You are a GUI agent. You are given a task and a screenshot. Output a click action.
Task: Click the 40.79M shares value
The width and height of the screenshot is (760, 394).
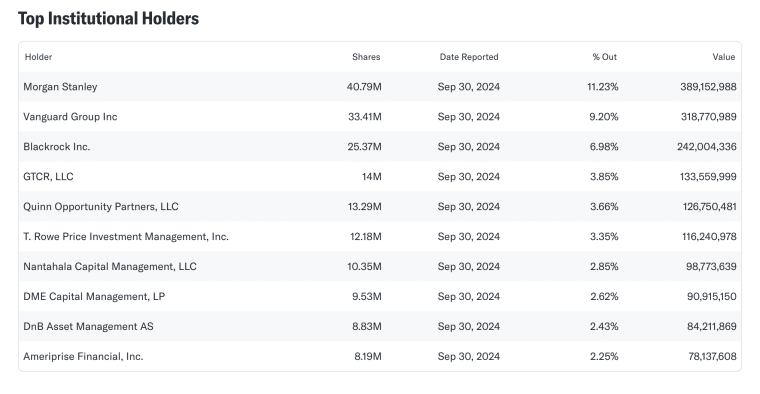click(364, 87)
